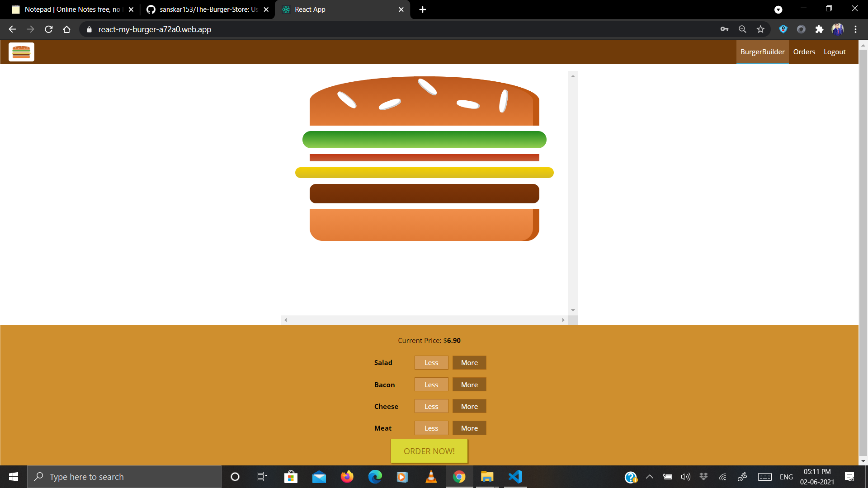Reload the current page
868x488 pixels.
coord(48,29)
